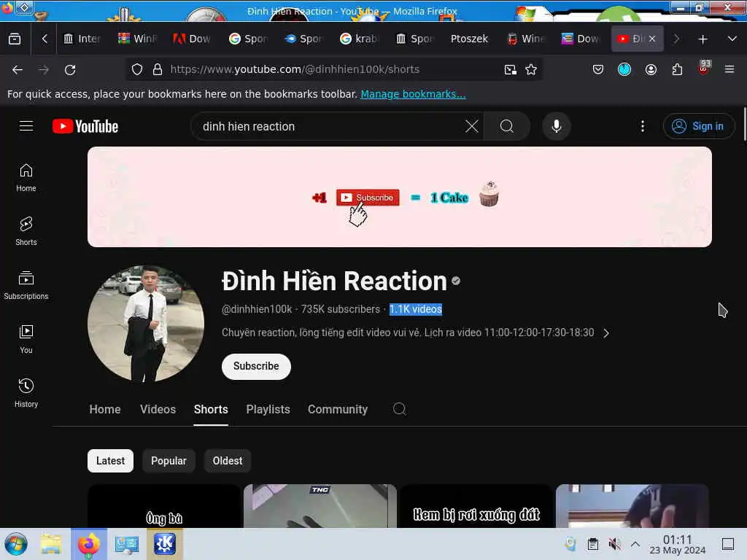The width and height of the screenshot is (747, 560).
Task: Toggle muted volume tray icon
Action: pos(614,544)
